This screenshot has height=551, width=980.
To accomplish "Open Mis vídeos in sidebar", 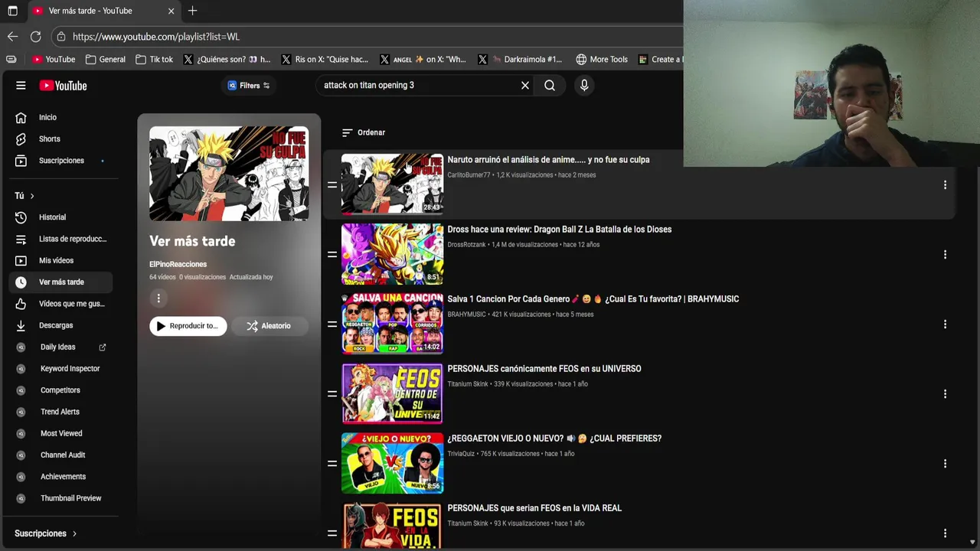I will (x=61, y=260).
